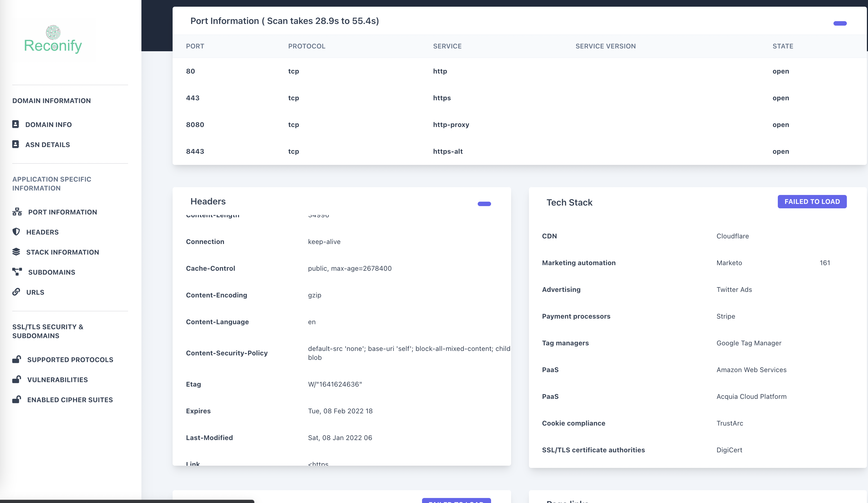Click the Content-Security-Policy header name
Screen dimensions: 868x503
point(227,353)
